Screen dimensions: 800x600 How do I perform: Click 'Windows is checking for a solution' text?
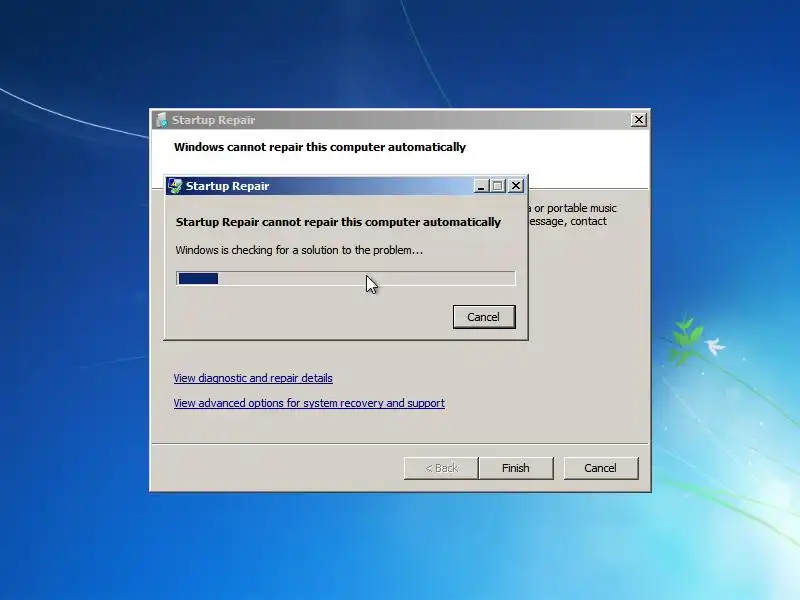pyautogui.click(x=299, y=250)
